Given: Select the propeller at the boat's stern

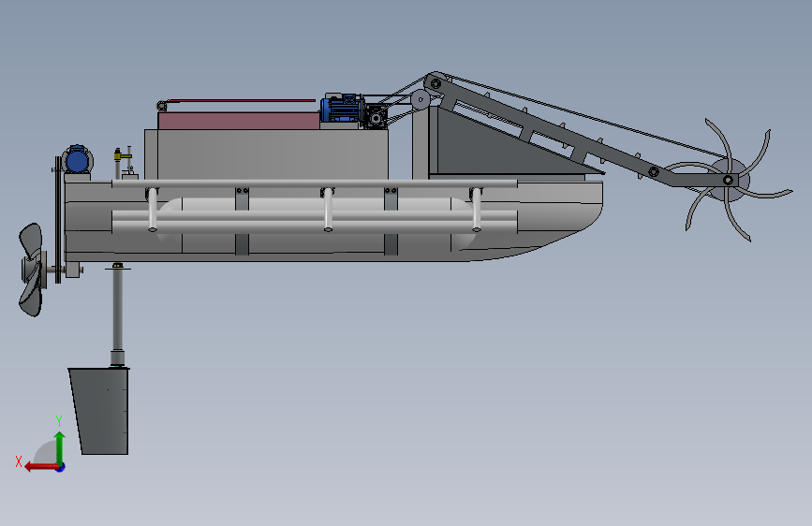Looking at the screenshot, I should pos(32,270).
